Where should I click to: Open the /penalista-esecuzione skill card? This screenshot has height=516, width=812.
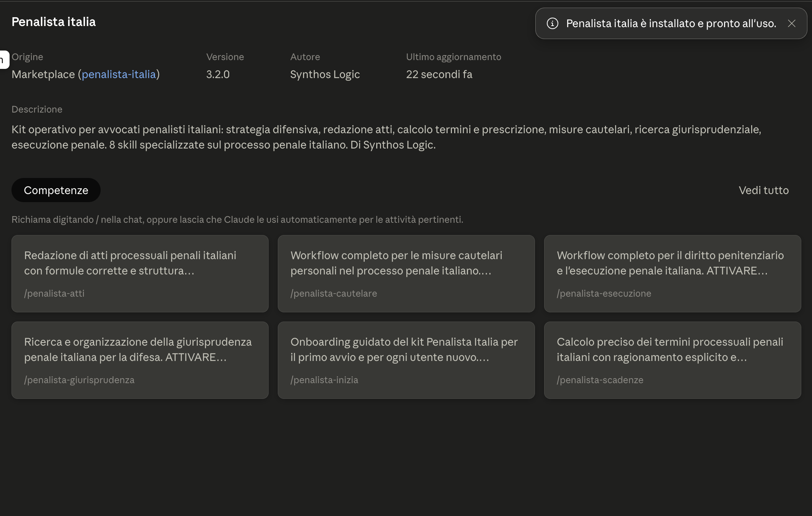tap(673, 274)
